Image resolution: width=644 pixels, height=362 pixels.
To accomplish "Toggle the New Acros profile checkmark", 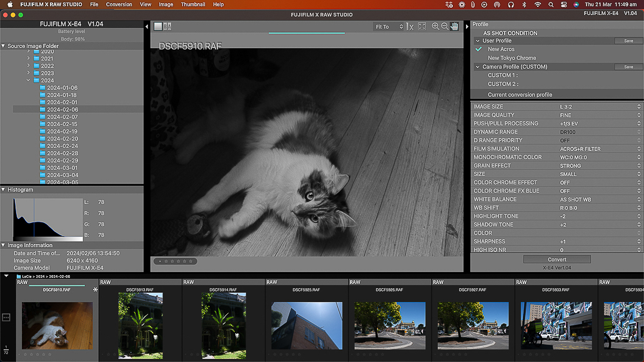I will coord(478,49).
